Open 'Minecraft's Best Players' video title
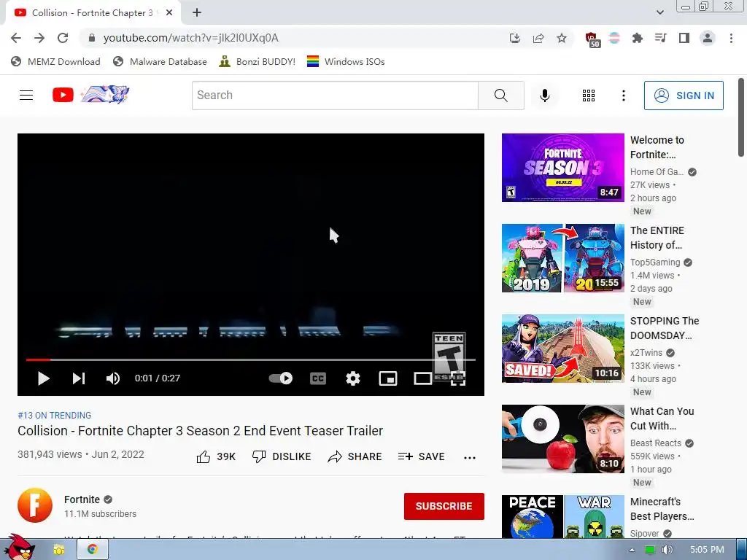Image resolution: width=747 pixels, height=560 pixels. point(662,509)
